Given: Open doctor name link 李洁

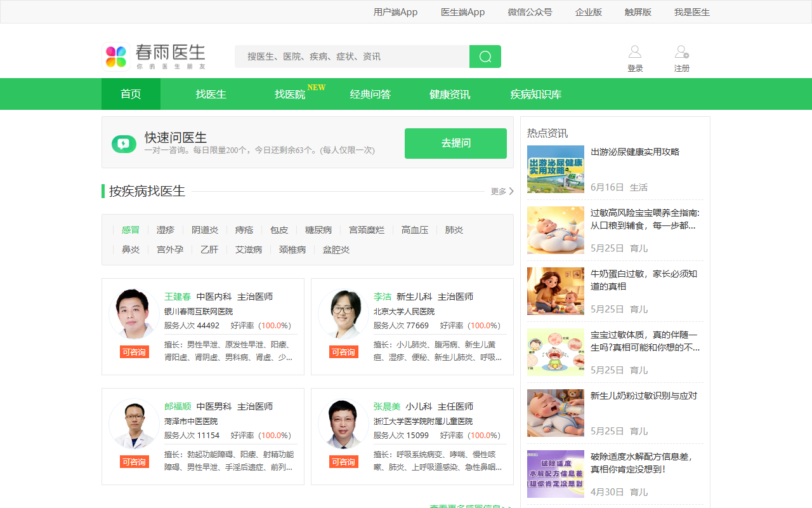Looking at the screenshot, I should tap(383, 297).
